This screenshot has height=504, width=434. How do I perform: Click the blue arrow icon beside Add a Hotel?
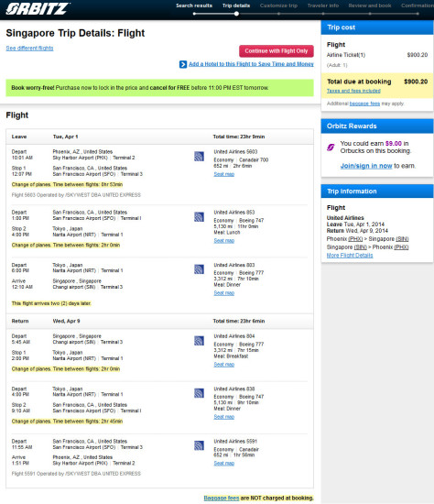tap(183, 64)
